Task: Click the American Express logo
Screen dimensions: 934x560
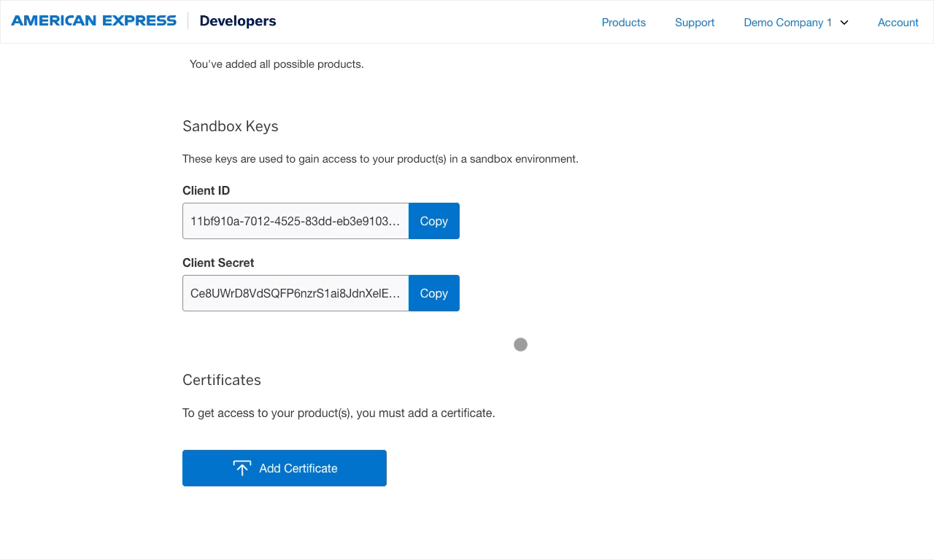Action: [93, 20]
